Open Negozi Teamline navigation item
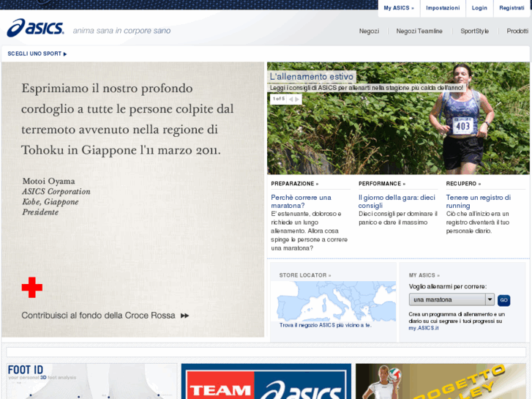The image size is (532, 399). click(419, 31)
